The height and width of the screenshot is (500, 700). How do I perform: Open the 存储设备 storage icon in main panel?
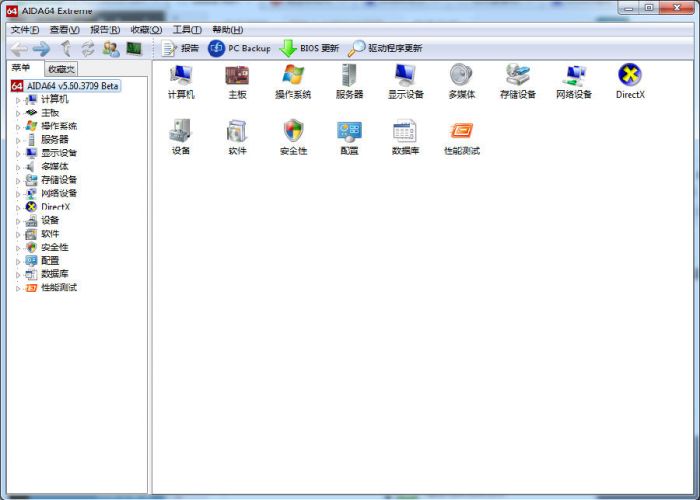pyautogui.click(x=518, y=82)
